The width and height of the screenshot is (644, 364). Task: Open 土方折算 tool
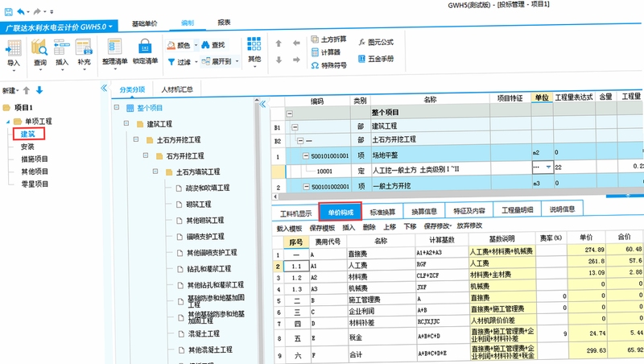click(328, 39)
